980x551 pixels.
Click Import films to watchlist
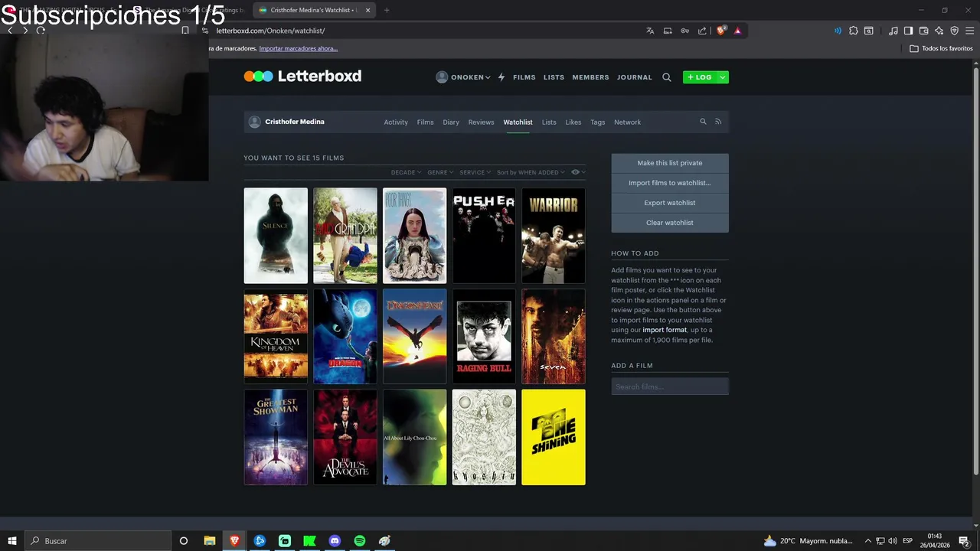[670, 183]
